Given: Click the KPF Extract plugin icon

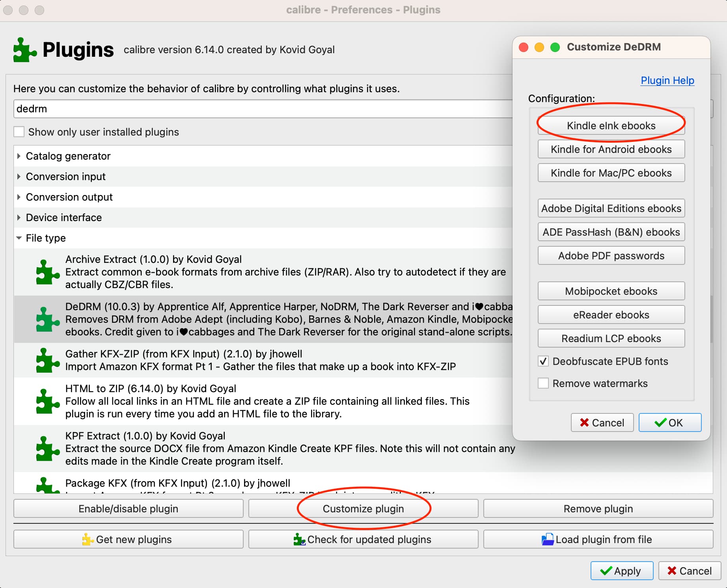Looking at the screenshot, I should point(47,448).
